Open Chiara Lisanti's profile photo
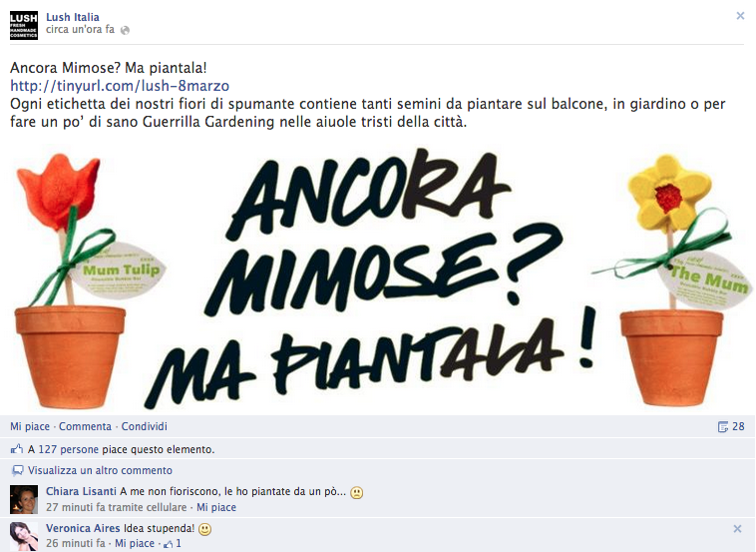756x552 pixels. [x=24, y=499]
